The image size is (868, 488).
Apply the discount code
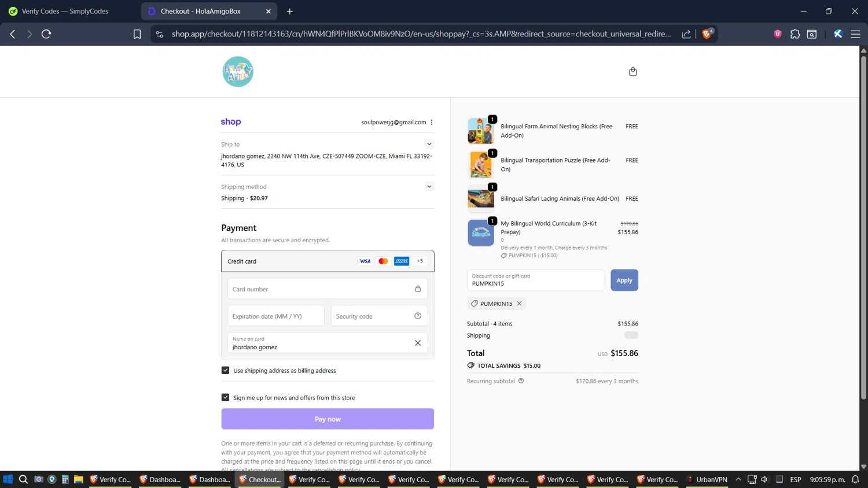click(x=624, y=280)
